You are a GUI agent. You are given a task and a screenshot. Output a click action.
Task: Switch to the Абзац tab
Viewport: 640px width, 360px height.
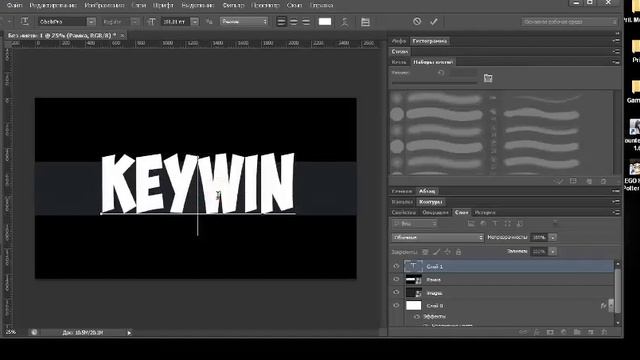coord(427,191)
